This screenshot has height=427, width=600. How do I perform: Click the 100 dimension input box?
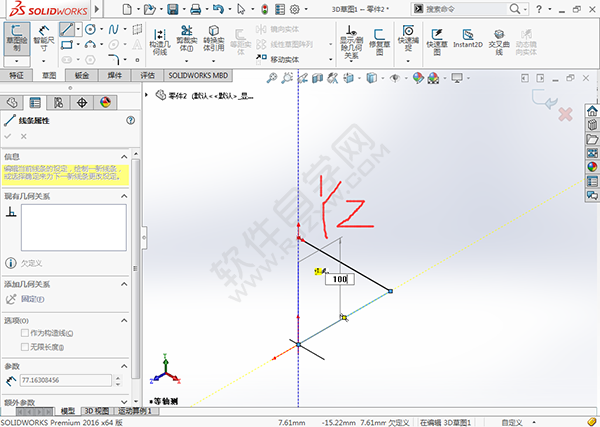pos(339,279)
